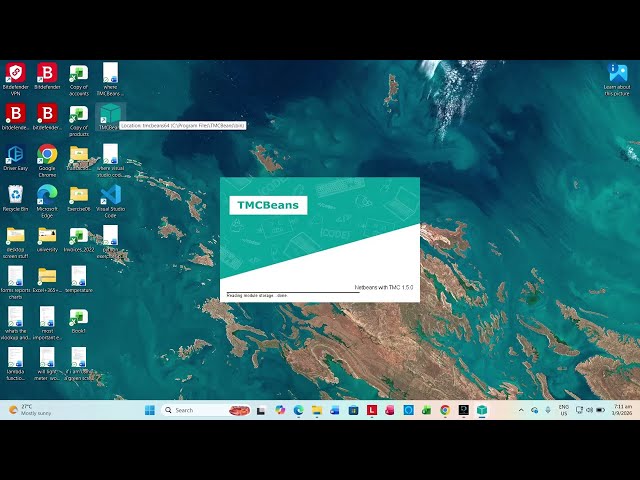This screenshot has width=640, height=480.
Task: Click the splash screen loading progress bar
Action: tap(293, 292)
